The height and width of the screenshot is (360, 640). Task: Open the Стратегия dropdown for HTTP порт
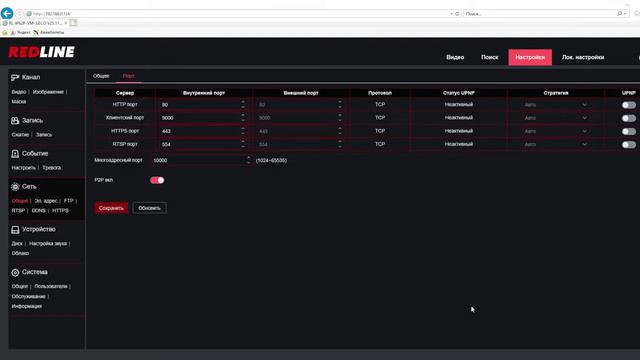(556, 105)
